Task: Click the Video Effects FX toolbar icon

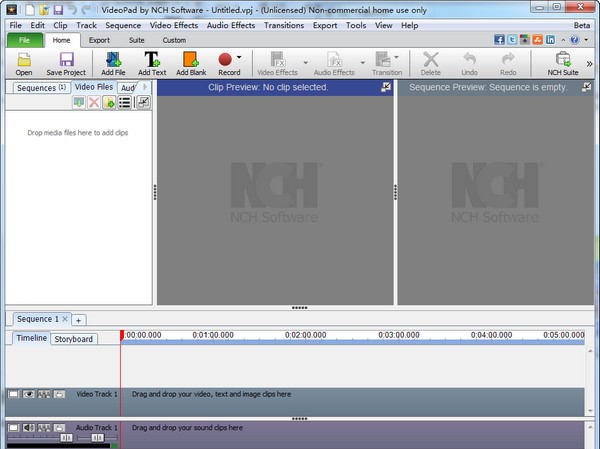Action: [x=278, y=60]
